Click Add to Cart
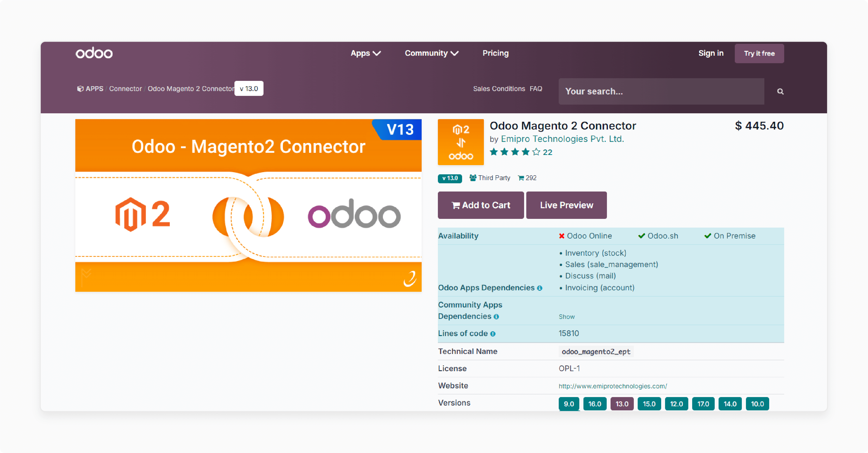The image size is (868, 453). [x=480, y=205]
